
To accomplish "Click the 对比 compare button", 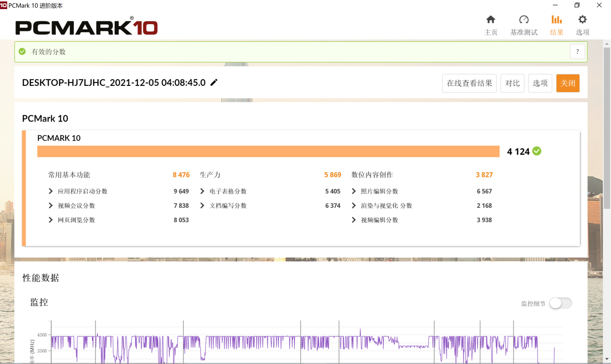I will tap(512, 83).
